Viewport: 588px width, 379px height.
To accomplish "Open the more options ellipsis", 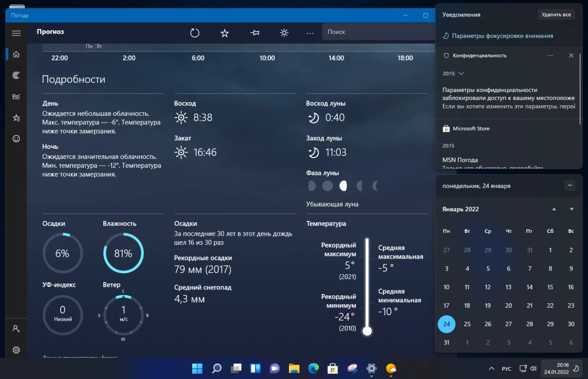I will [x=310, y=33].
